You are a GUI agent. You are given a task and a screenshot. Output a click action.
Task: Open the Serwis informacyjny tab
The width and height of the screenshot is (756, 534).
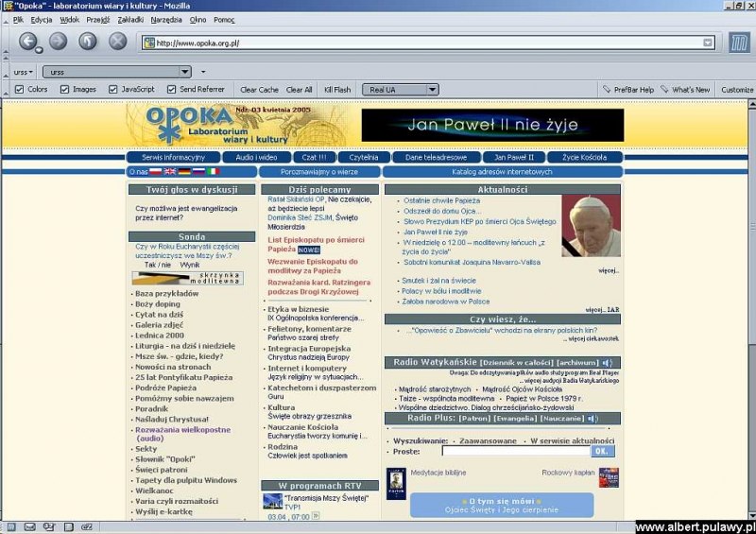(173, 157)
